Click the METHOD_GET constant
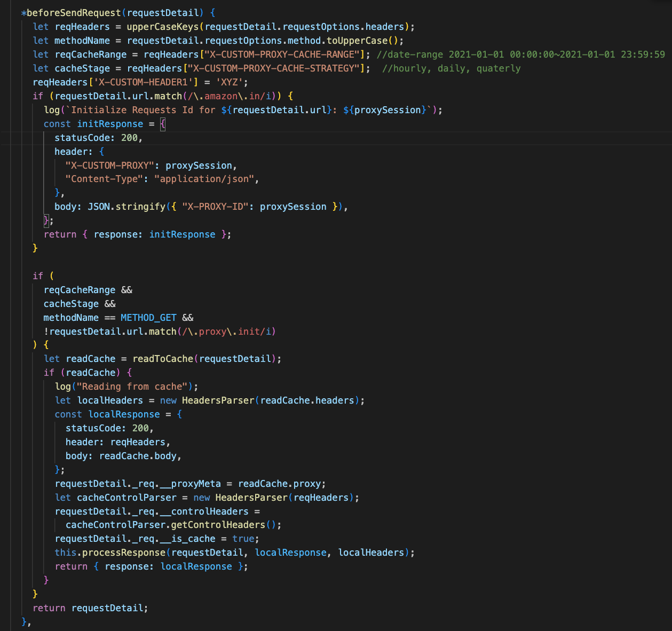 [148, 318]
